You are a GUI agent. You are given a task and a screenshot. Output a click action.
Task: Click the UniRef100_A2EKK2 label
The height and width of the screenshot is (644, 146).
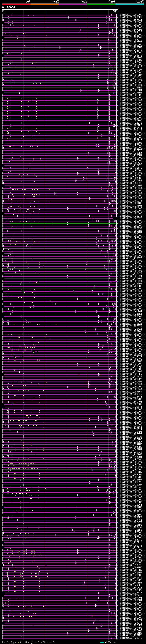[131, 95]
